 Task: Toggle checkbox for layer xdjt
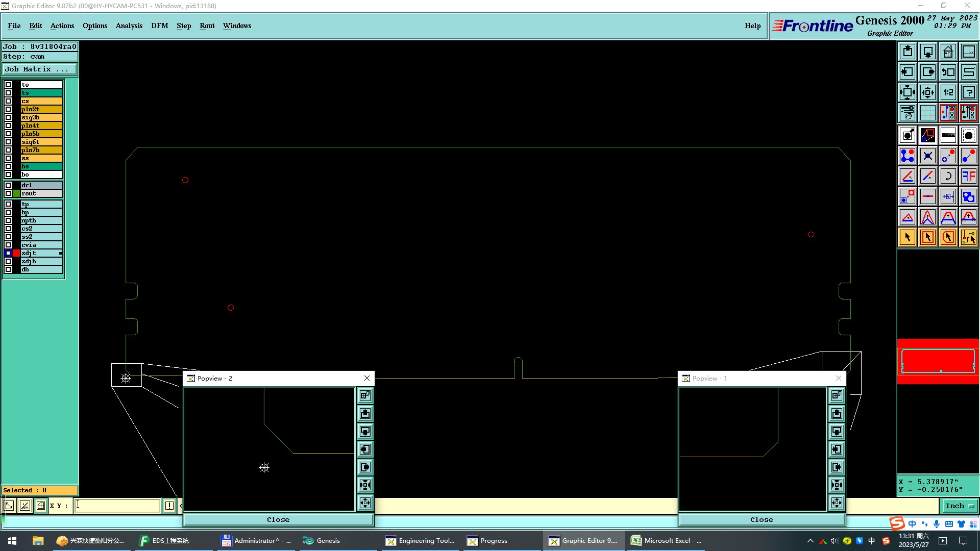pos(8,253)
